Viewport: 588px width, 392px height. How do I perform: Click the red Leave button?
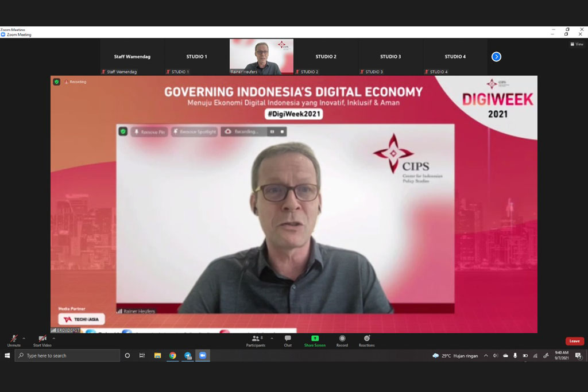[x=574, y=341]
